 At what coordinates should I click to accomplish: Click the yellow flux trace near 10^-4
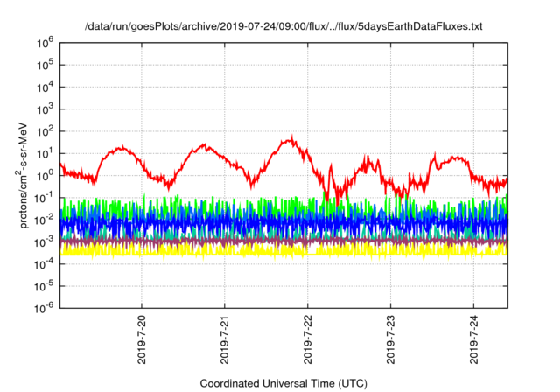283,250
